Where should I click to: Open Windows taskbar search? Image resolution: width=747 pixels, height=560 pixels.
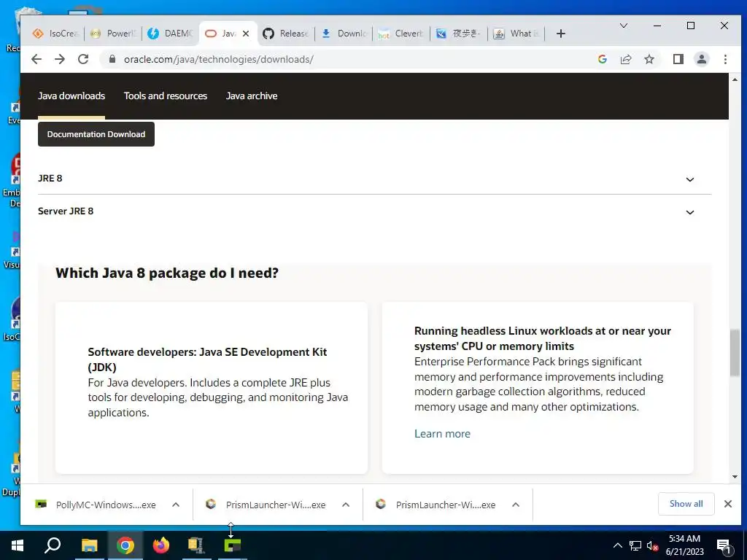point(53,545)
